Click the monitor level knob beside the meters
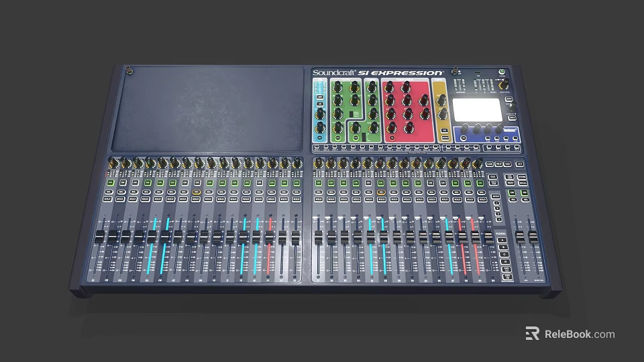 tap(504, 85)
